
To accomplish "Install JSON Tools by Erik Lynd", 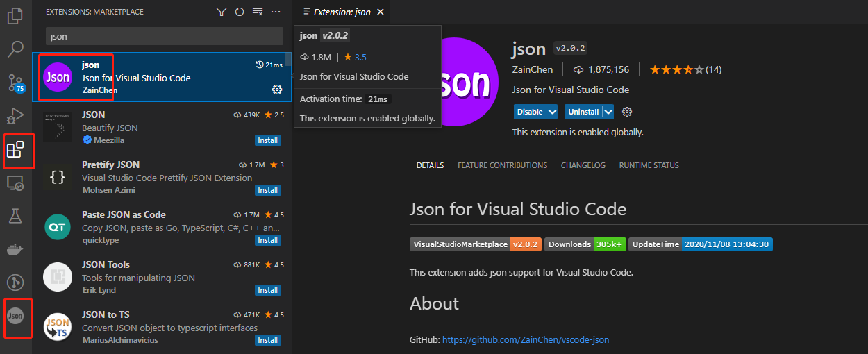I will click(x=268, y=290).
